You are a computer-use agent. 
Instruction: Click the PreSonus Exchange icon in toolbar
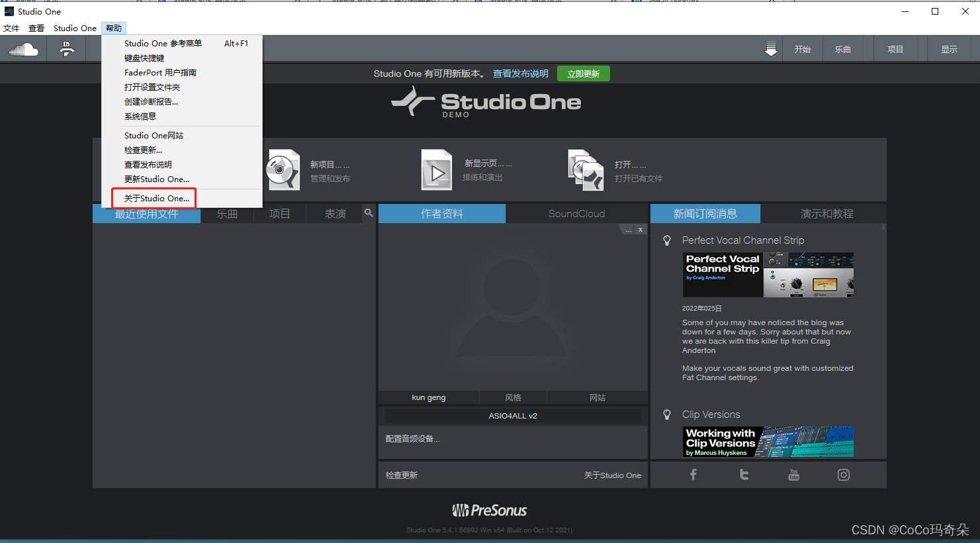pos(67,50)
